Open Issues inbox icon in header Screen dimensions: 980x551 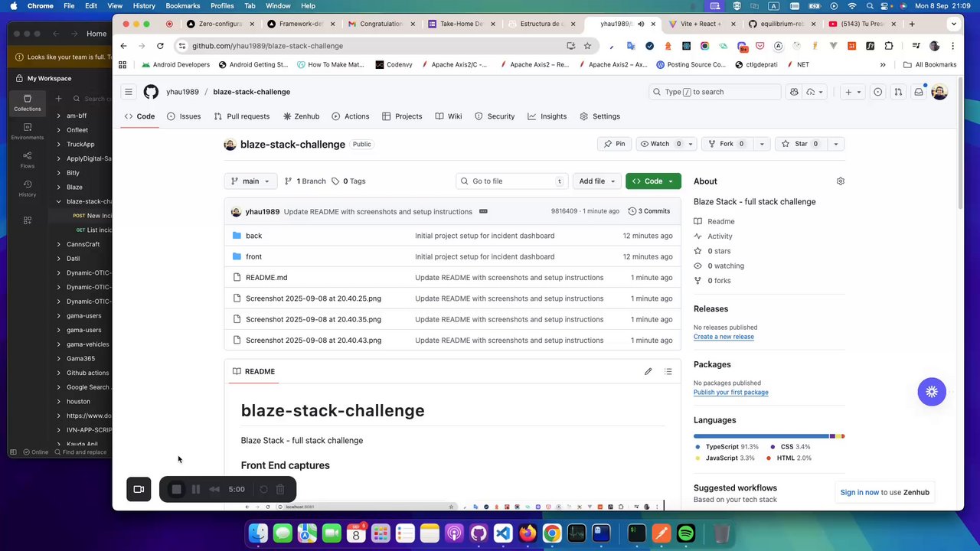coord(878,92)
